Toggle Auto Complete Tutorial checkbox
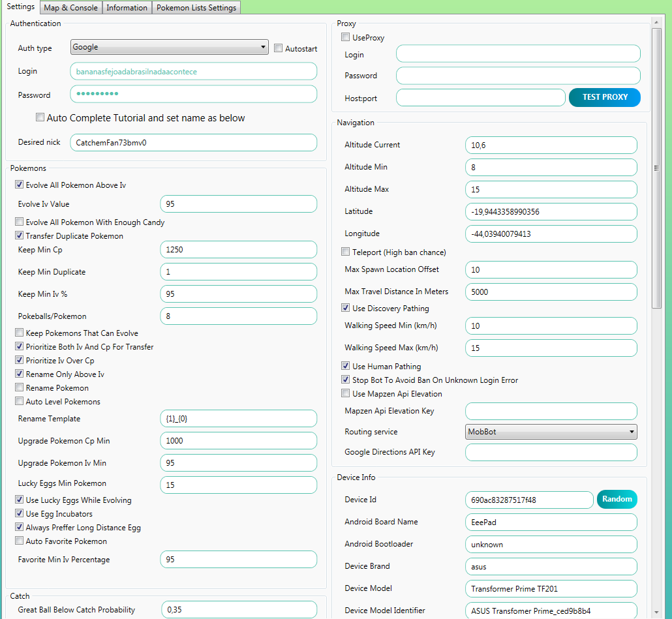The width and height of the screenshot is (672, 619). click(x=40, y=118)
